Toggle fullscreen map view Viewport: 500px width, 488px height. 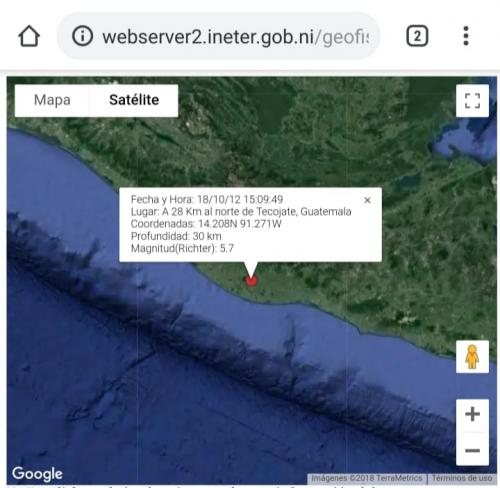pyautogui.click(x=472, y=100)
